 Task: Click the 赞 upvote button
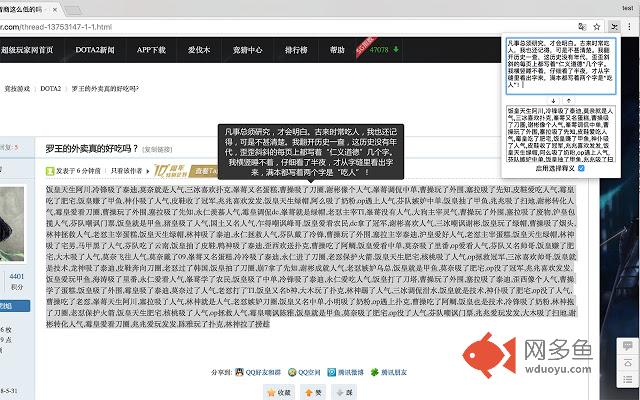pyautogui.click(x=313, y=392)
